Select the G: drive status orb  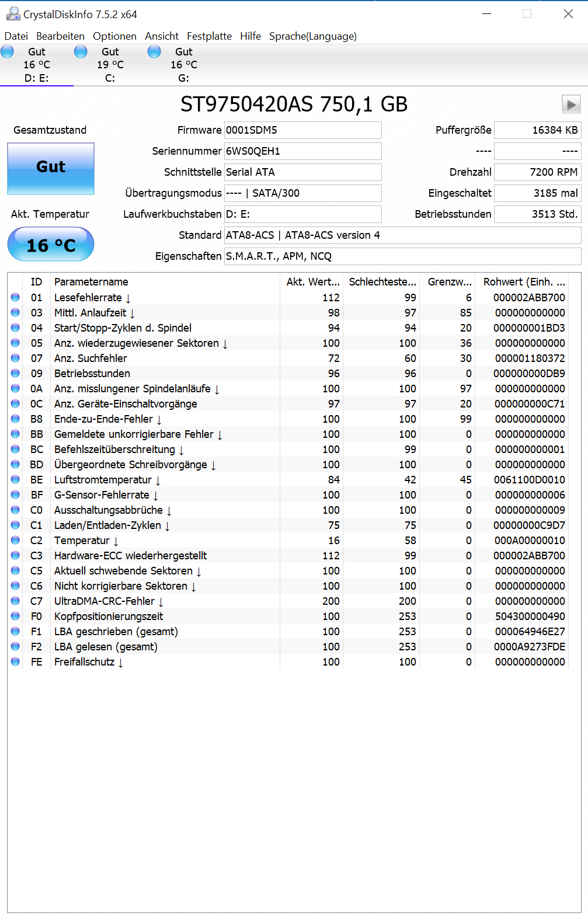point(155,52)
